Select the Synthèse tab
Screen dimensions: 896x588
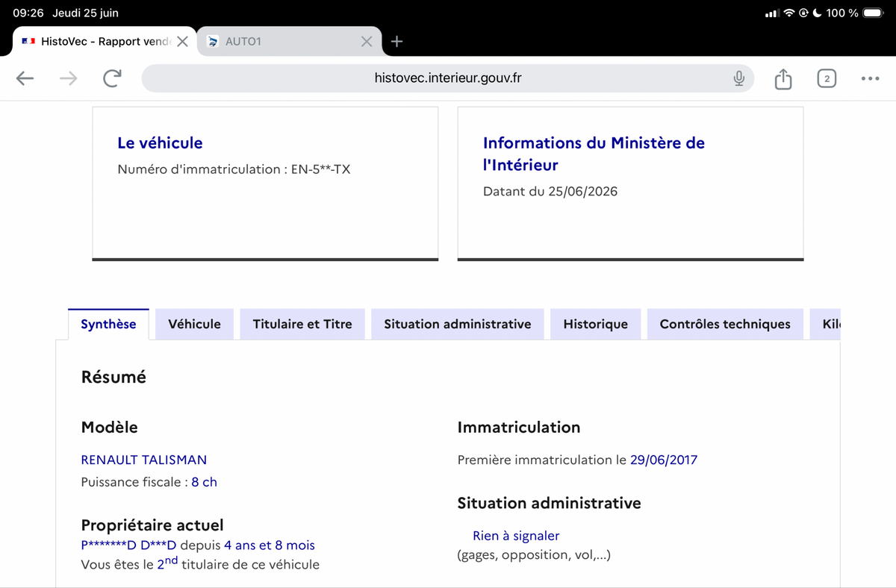pos(108,324)
